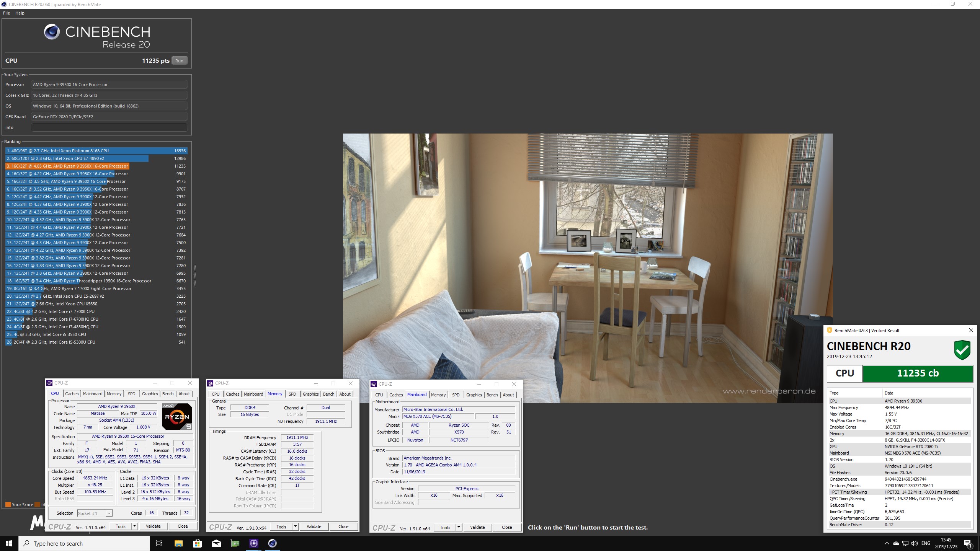Click the 11235 cb score in BenchMate
The width and height of the screenshot is (980, 551).
tap(918, 373)
